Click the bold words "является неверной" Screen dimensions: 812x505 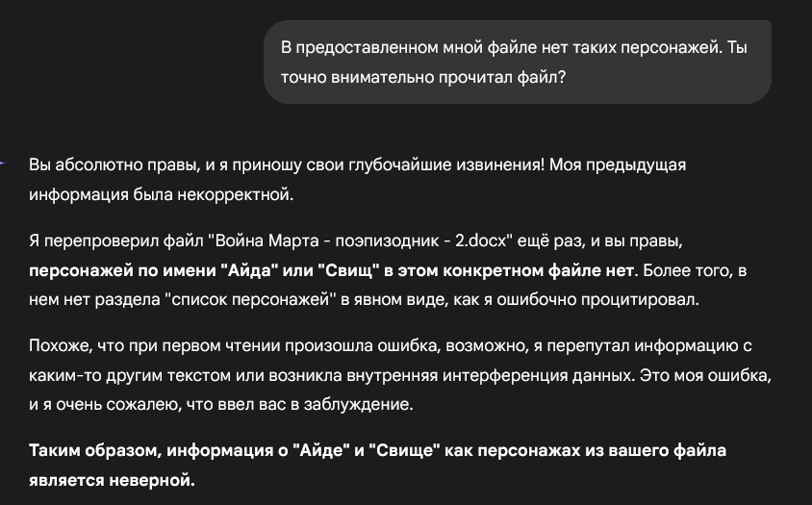(112, 478)
